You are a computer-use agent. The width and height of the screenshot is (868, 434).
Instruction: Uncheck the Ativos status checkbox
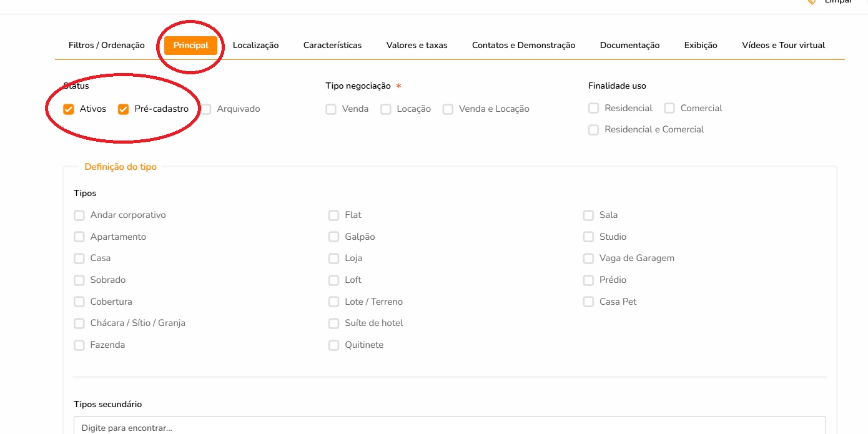pos(69,109)
